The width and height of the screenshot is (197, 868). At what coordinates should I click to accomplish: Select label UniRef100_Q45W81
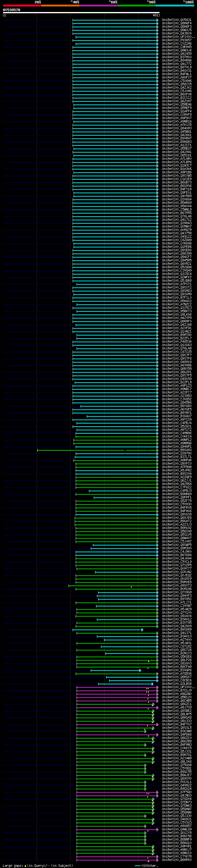click(x=176, y=131)
